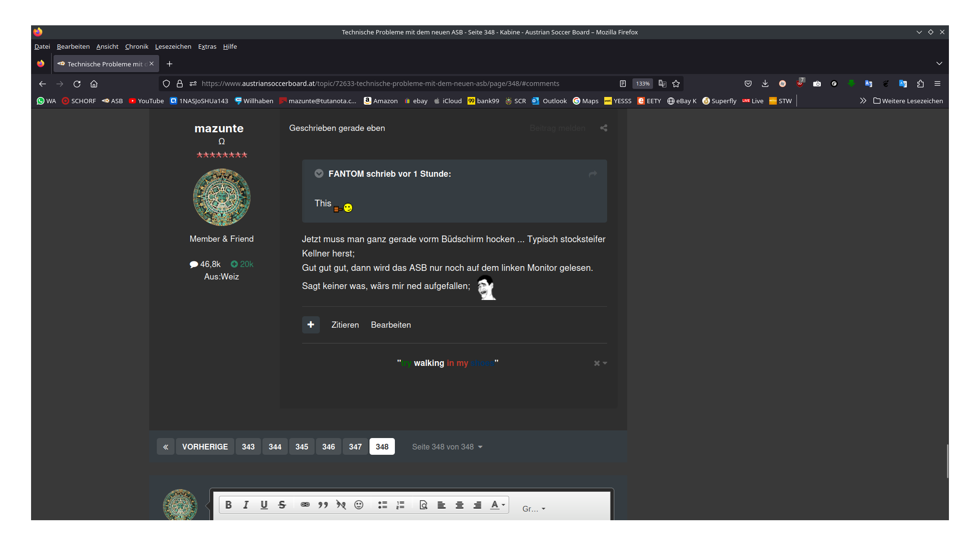Viewport: 980px width, 557px height.
Task: Open the Lesezeichen menu
Action: pyautogui.click(x=173, y=46)
